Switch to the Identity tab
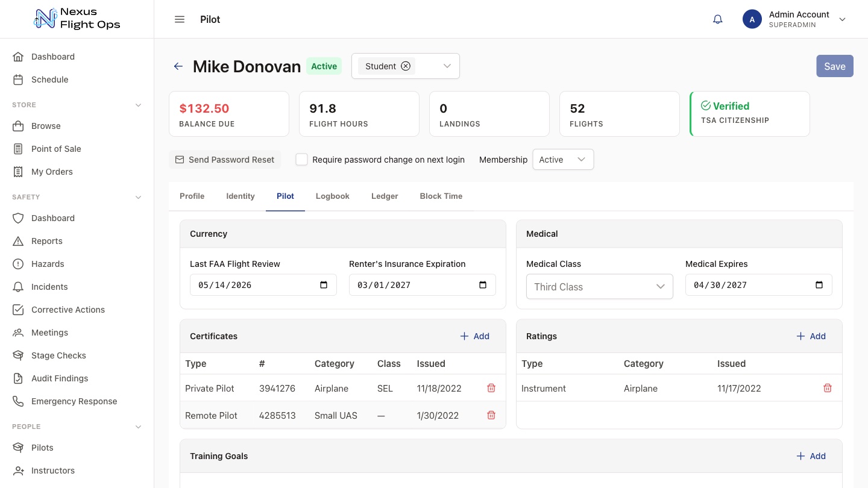 (241, 196)
